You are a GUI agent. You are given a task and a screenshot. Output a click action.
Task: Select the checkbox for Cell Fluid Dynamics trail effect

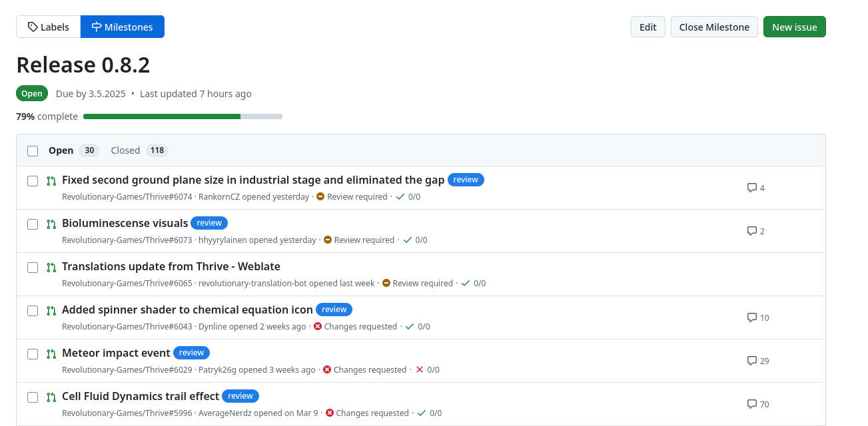coord(33,397)
